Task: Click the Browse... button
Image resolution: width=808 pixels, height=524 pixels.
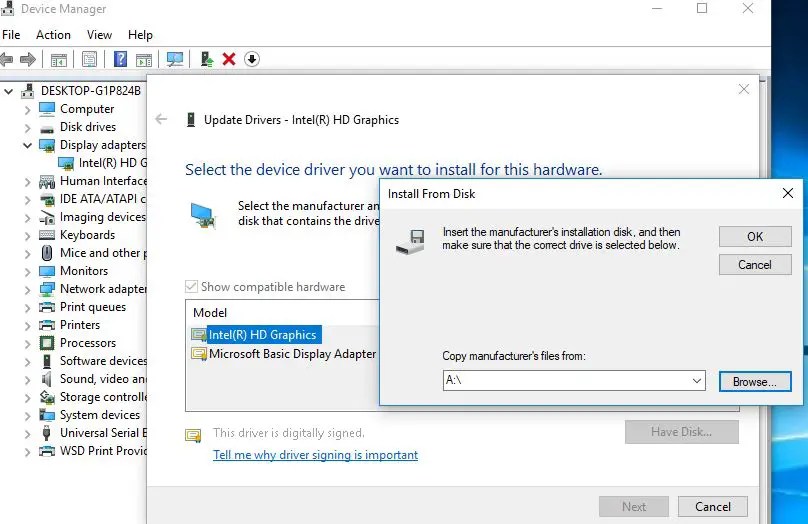Action: coord(755,382)
